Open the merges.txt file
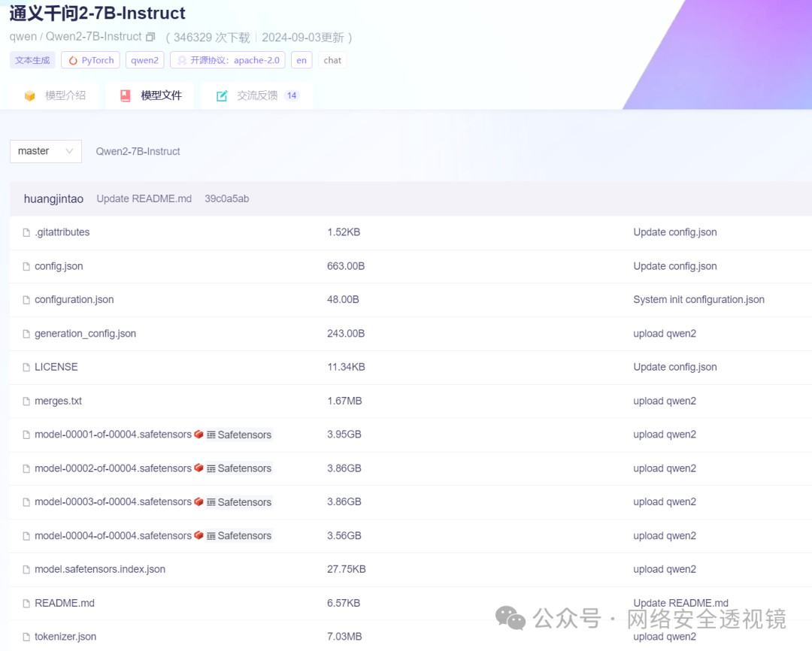Screen dimensions: 812x651 [x=58, y=401]
